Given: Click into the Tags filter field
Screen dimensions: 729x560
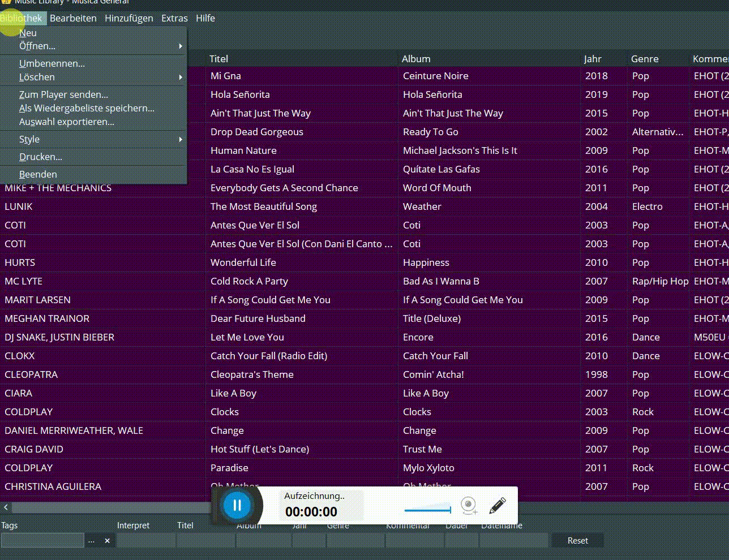Looking at the screenshot, I should pos(42,541).
